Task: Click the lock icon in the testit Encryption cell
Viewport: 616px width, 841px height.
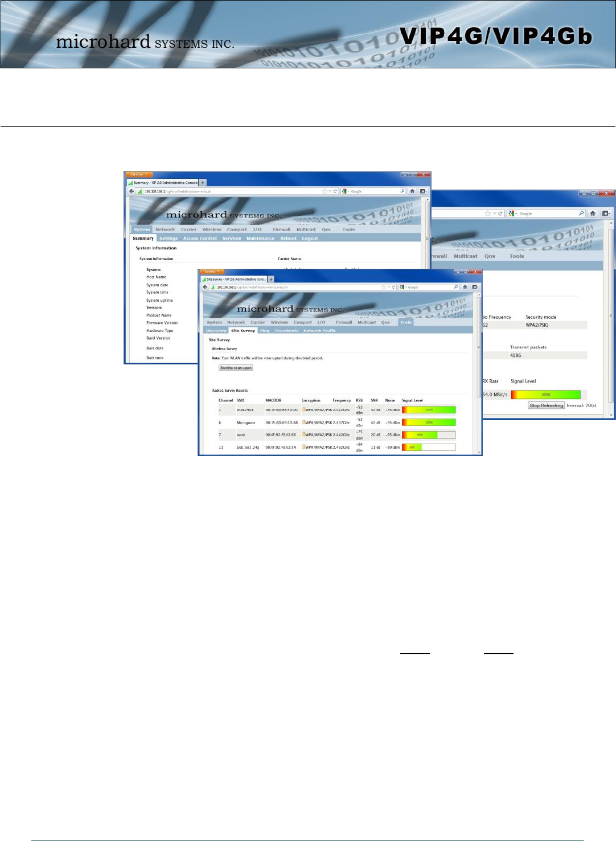Action: [304, 434]
